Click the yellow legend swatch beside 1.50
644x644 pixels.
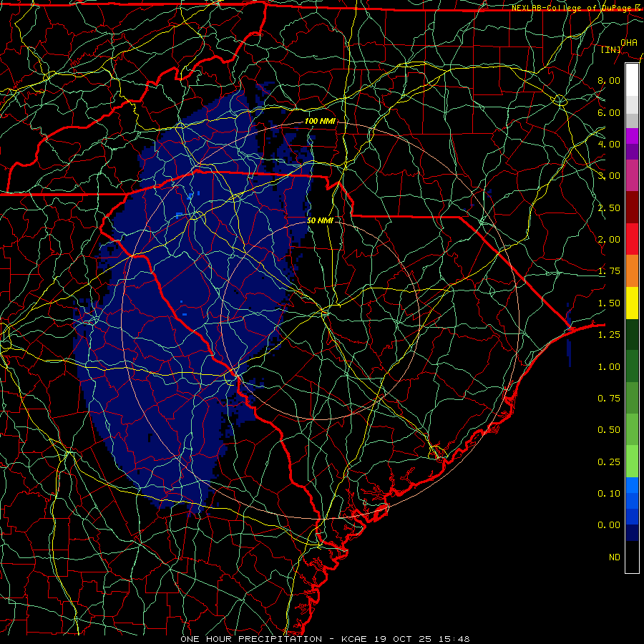(x=632, y=303)
